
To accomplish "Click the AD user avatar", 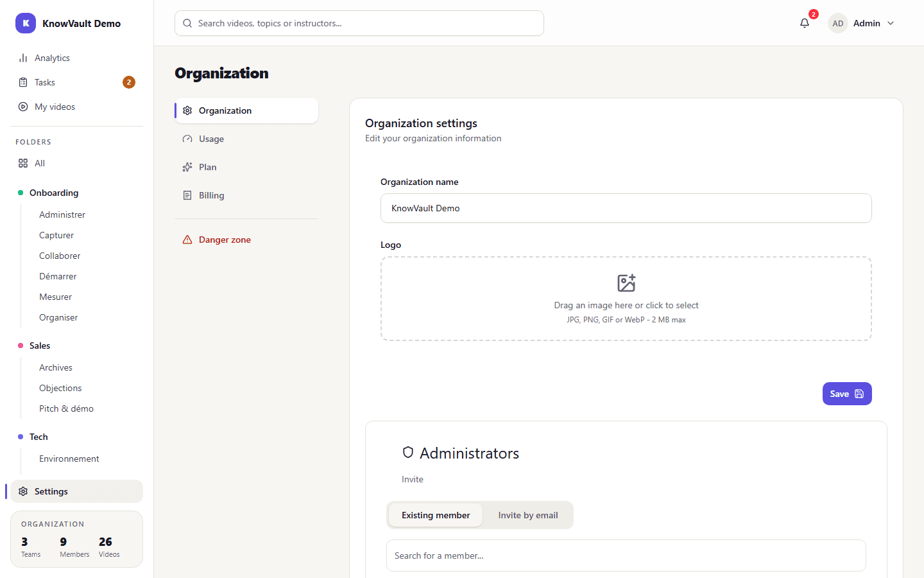I will (x=838, y=23).
